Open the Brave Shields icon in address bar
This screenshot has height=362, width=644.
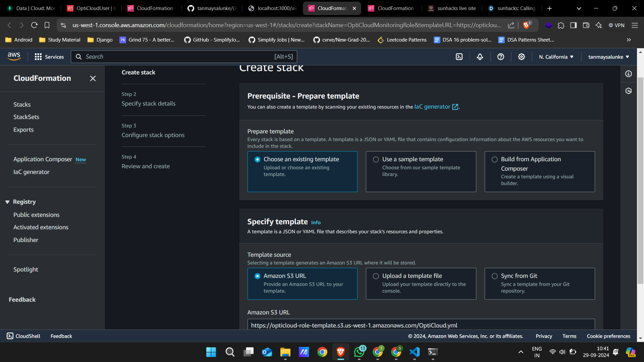click(527, 25)
